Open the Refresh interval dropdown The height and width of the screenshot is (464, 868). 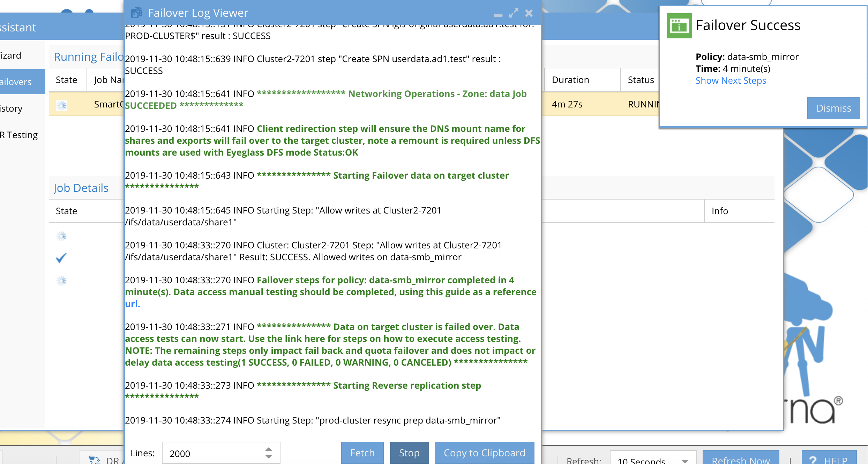pos(685,461)
